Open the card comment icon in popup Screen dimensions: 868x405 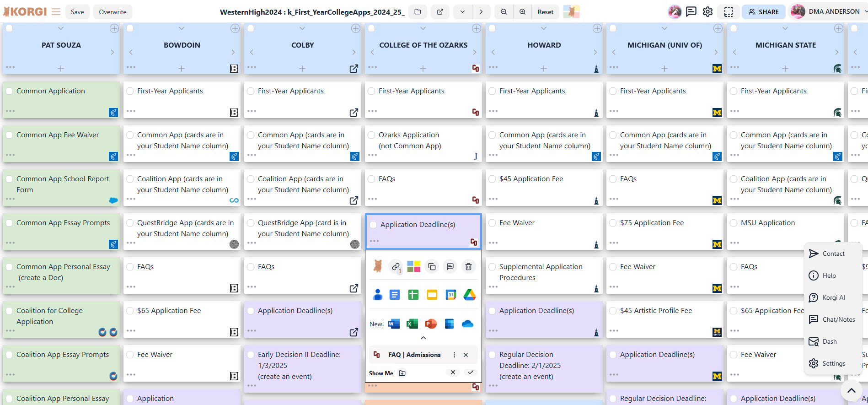(450, 266)
